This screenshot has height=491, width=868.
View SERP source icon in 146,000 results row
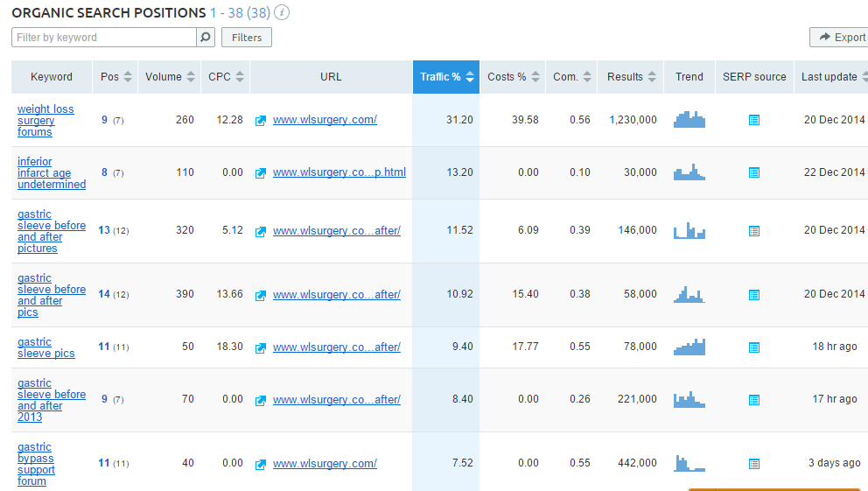[754, 231]
